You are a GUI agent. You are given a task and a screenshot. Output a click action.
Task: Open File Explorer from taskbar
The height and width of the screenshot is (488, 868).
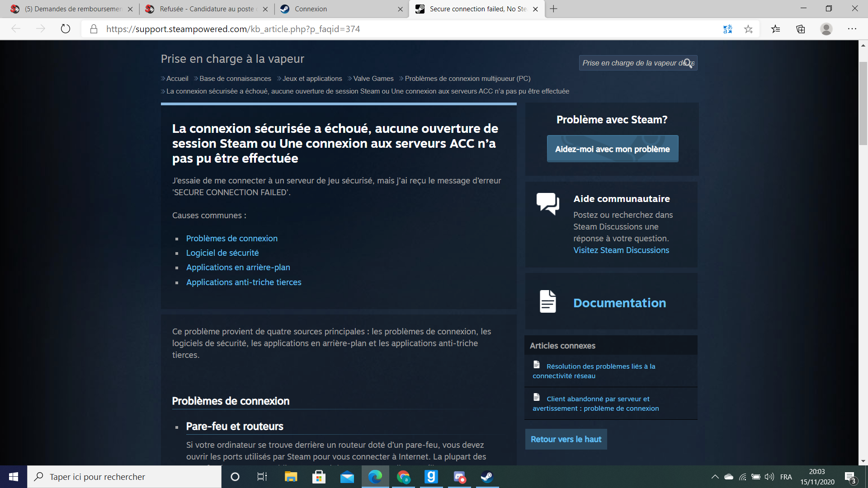[291, 477]
